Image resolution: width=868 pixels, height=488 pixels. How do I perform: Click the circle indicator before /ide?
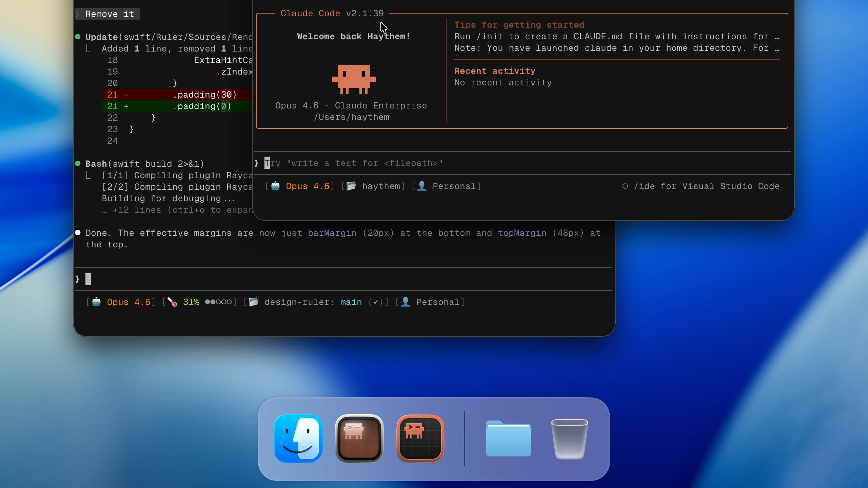click(x=625, y=186)
